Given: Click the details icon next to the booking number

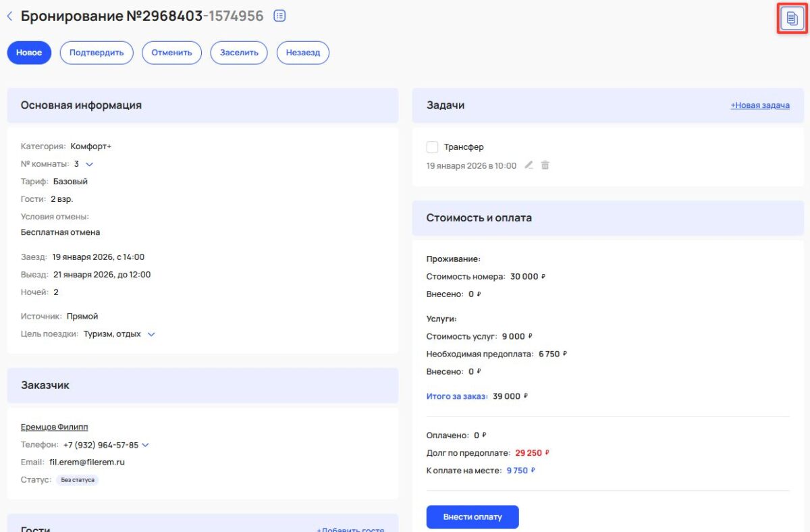Looking at the screenshot, I should click(x=279, y=16).
